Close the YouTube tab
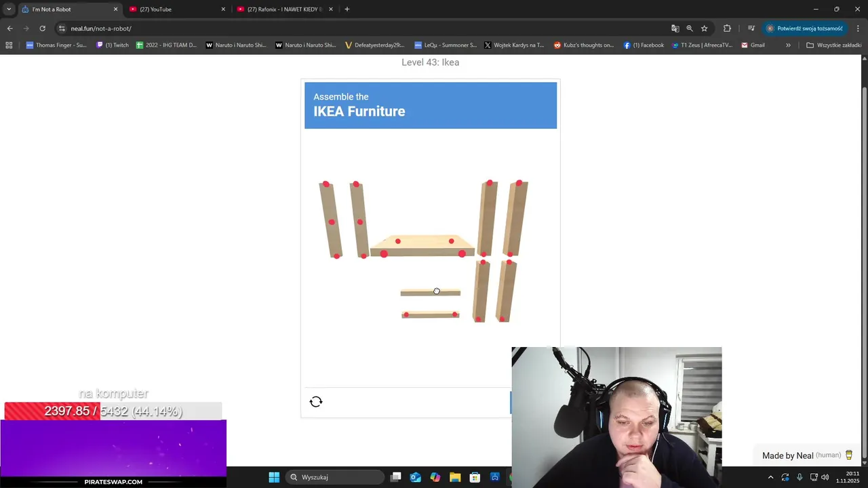 pos(223,9)
